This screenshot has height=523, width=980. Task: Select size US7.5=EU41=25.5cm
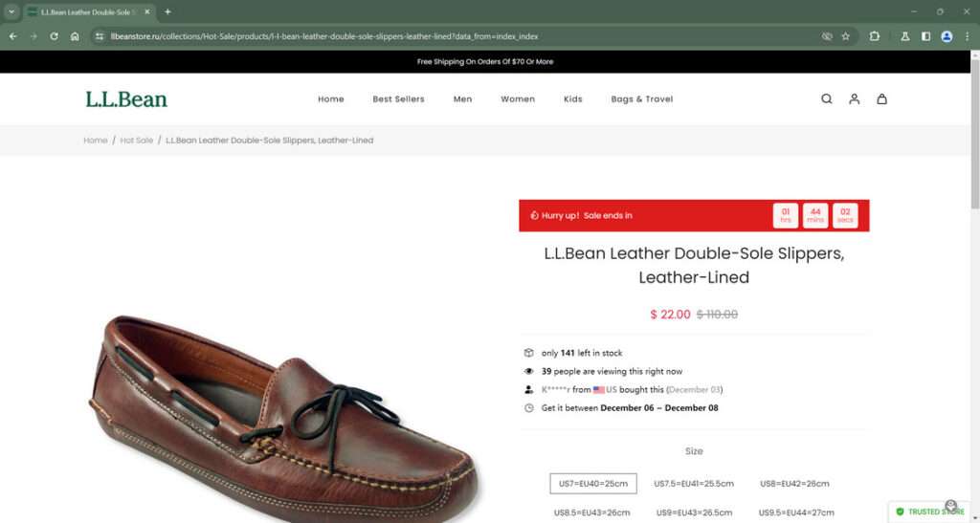pos(694,483)
